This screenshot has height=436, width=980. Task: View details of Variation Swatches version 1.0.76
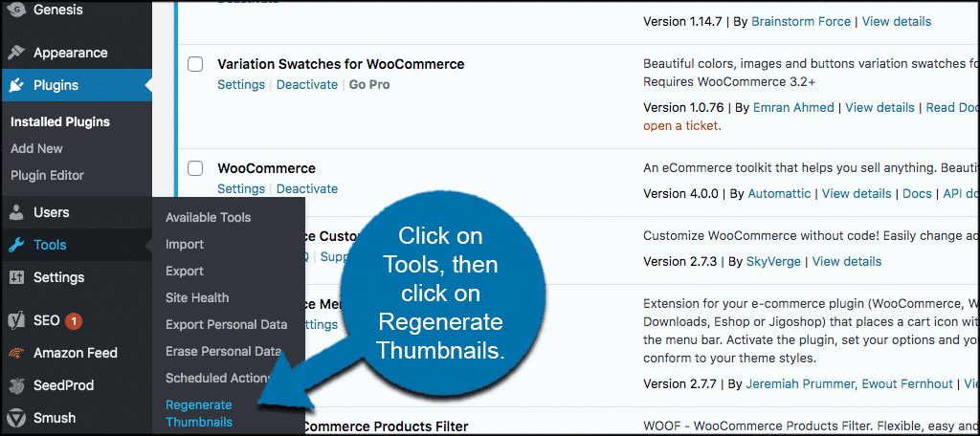(880, 107)
